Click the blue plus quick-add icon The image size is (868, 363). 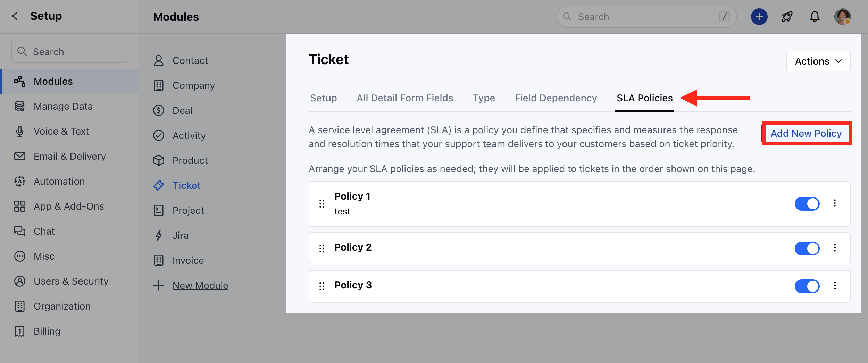(759, 17)
